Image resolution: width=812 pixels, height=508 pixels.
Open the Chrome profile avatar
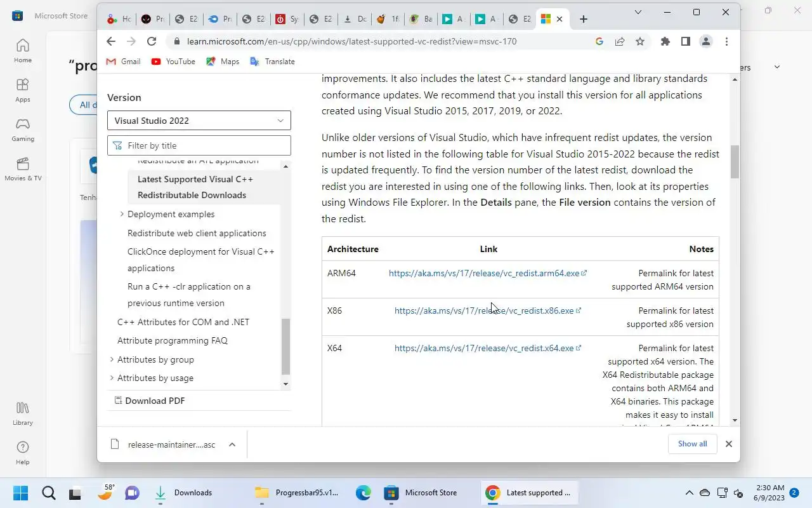click(705, 41)
